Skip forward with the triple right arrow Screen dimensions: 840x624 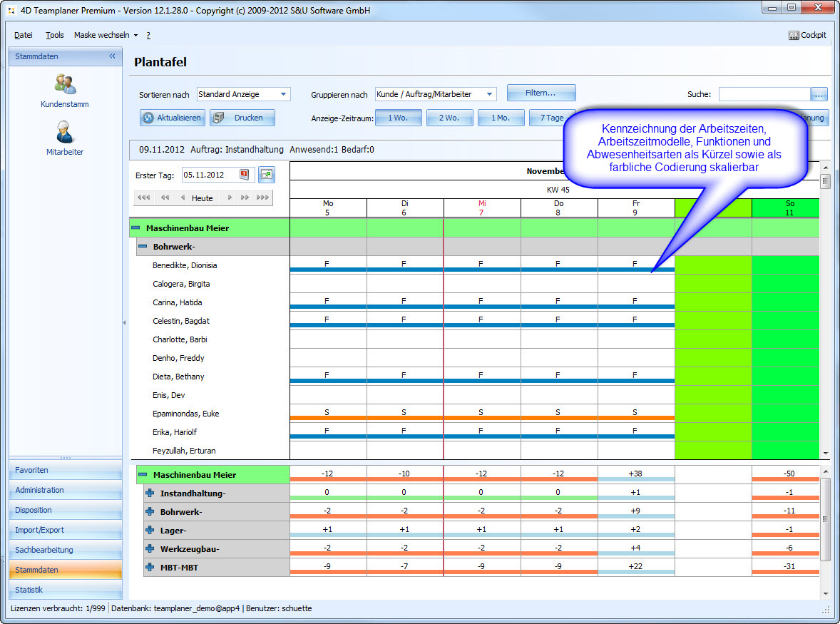click(x=262, y=198)
